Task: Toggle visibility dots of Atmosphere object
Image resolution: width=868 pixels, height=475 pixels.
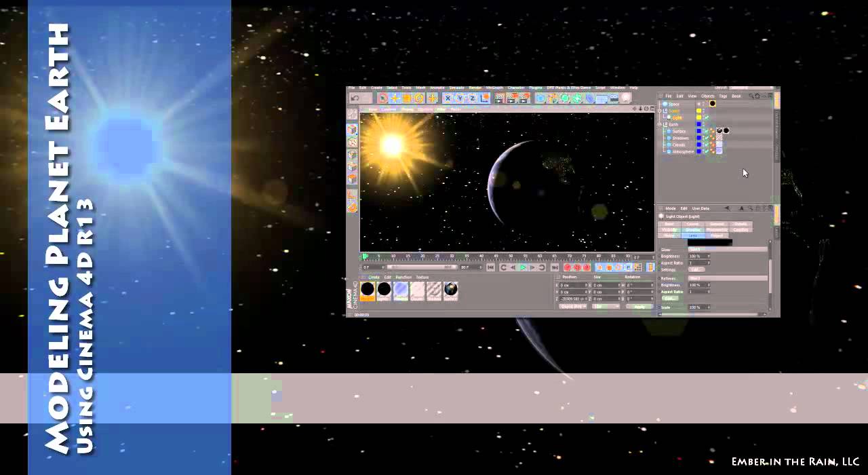Action: [703, 151]
